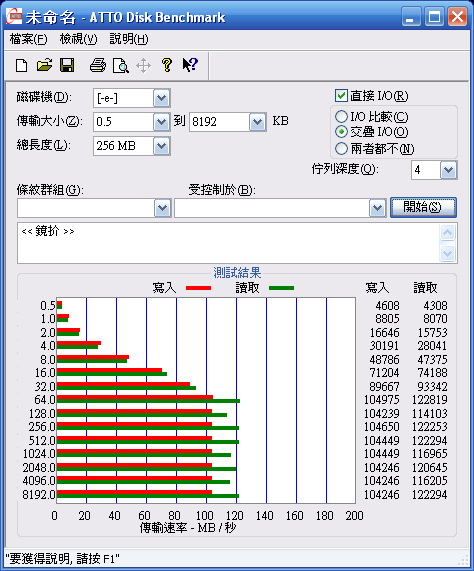
Task: Click the description box scroll down arrow
Action: [x=447, y=253]
